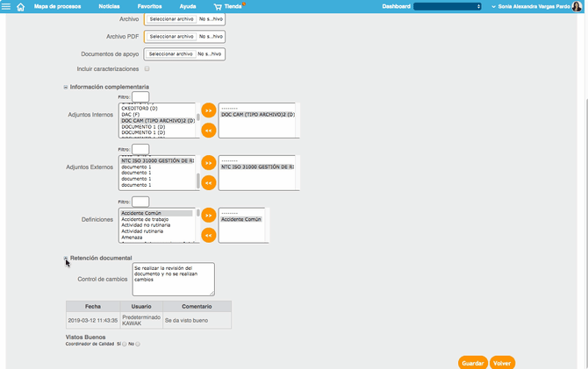Remove the selected definition from list

208,235
